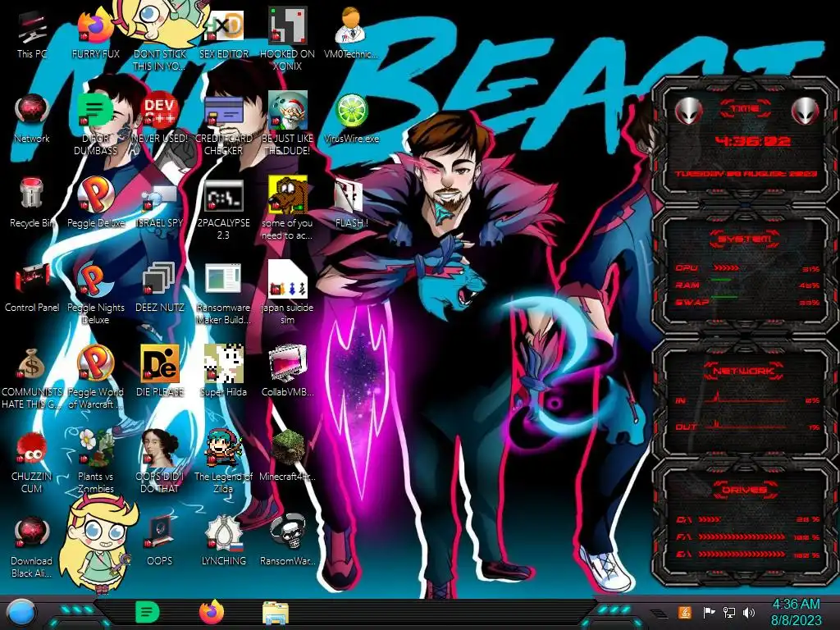The height and width of the screenshot is (630, 840).
Task: Click the TIME gadget header
Action: [745, 109]
